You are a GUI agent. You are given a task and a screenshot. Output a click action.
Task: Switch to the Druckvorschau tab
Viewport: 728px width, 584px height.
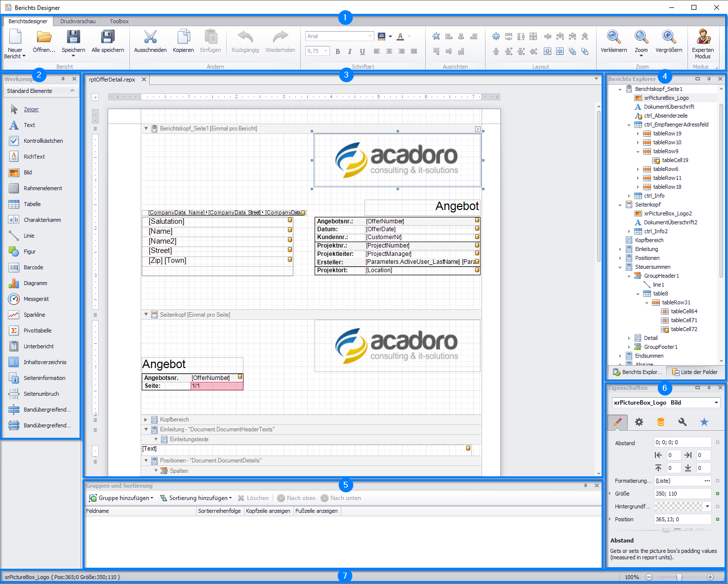(x=78, y=21)
